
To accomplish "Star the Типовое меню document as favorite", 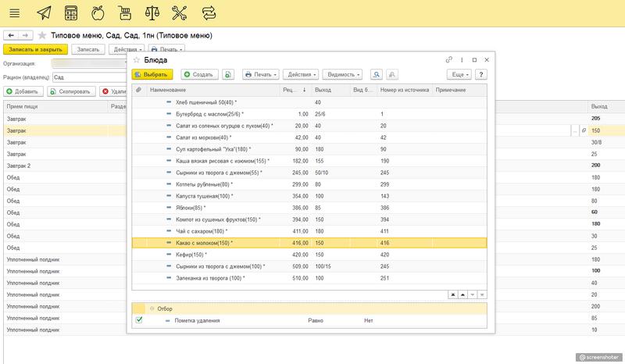I will [42, 35].
